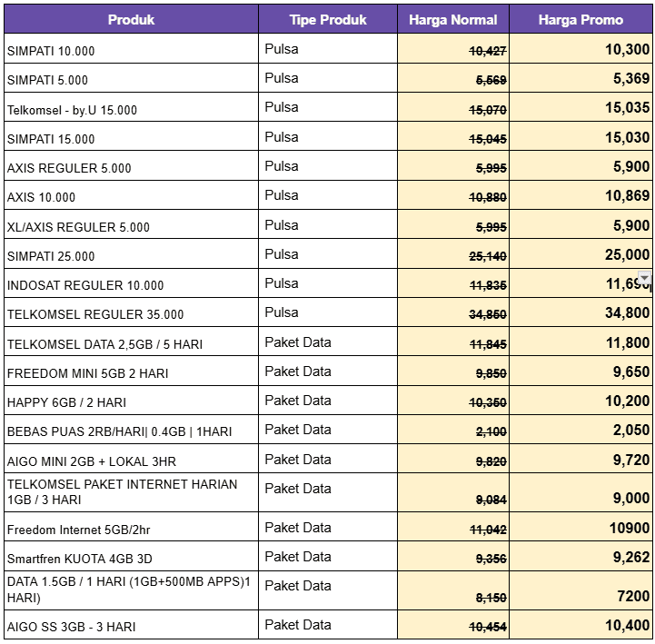The width and height of the screenshot is (655, 644).
Task: Click the small dropdown arrow at the table's right edge
Action: coord(645,278)
